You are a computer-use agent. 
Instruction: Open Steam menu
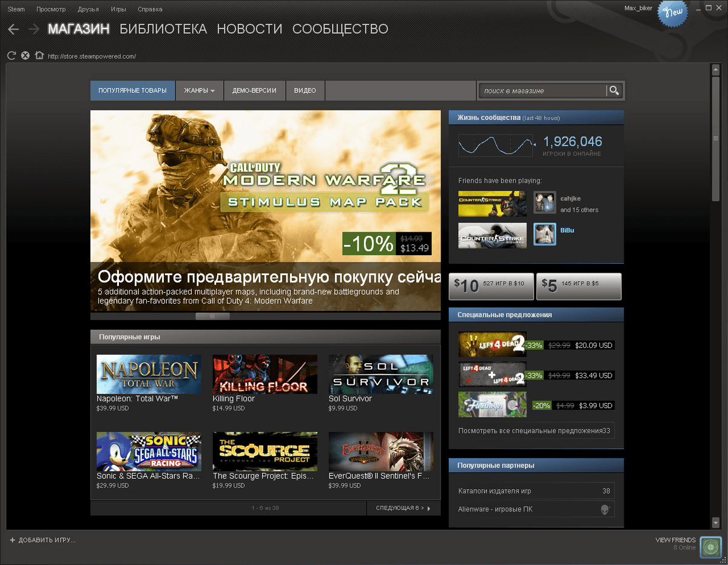click(x=16, y=9)
